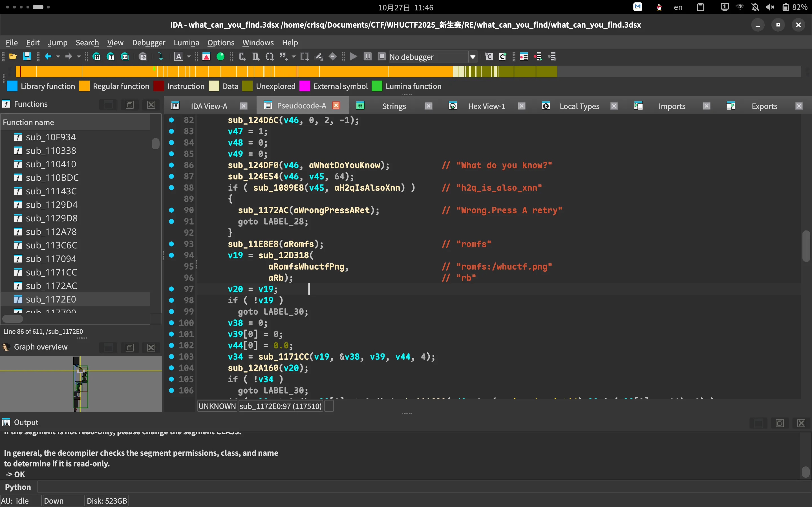Start process with the play button

tap(353, 57)
